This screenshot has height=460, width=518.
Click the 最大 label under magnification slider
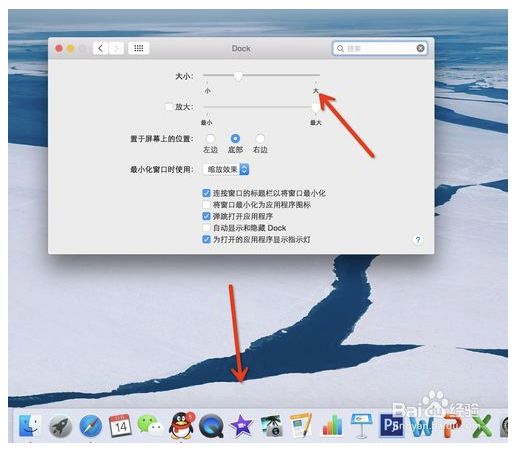pos(316,123)
